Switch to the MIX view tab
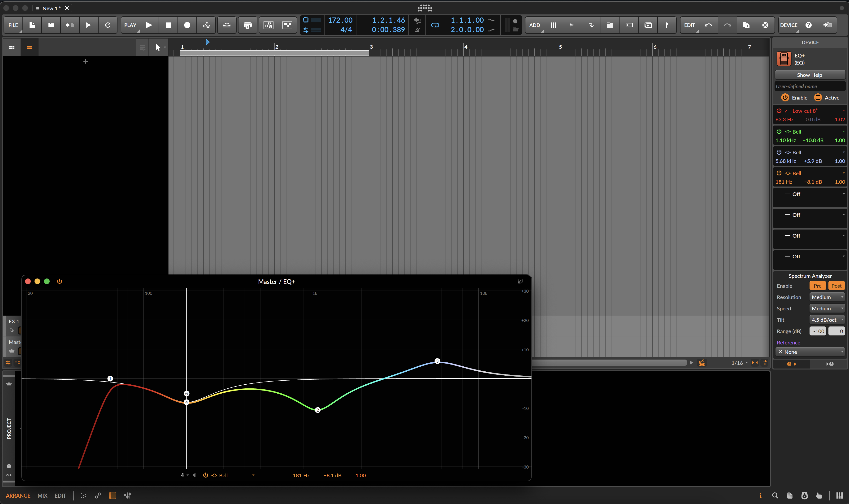This screenshot has width=849, height=504. click(x=43, y=495)
